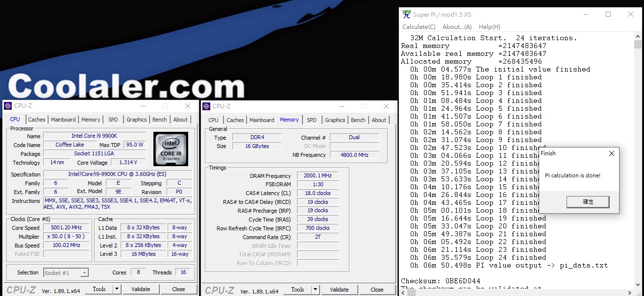Open About tab in Memory CPU-Z window
This screenshot has height=296, width=644.
tap(379, 120)
